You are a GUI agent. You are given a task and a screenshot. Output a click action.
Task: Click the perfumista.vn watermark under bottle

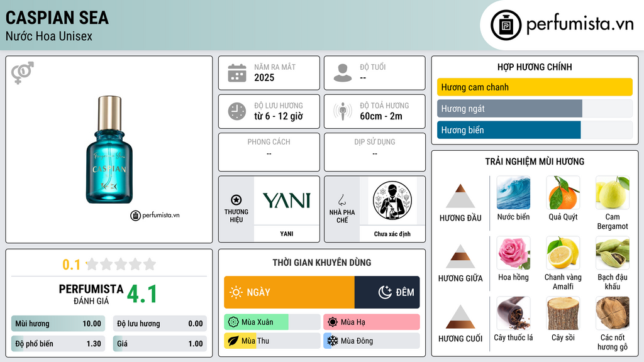155,215
